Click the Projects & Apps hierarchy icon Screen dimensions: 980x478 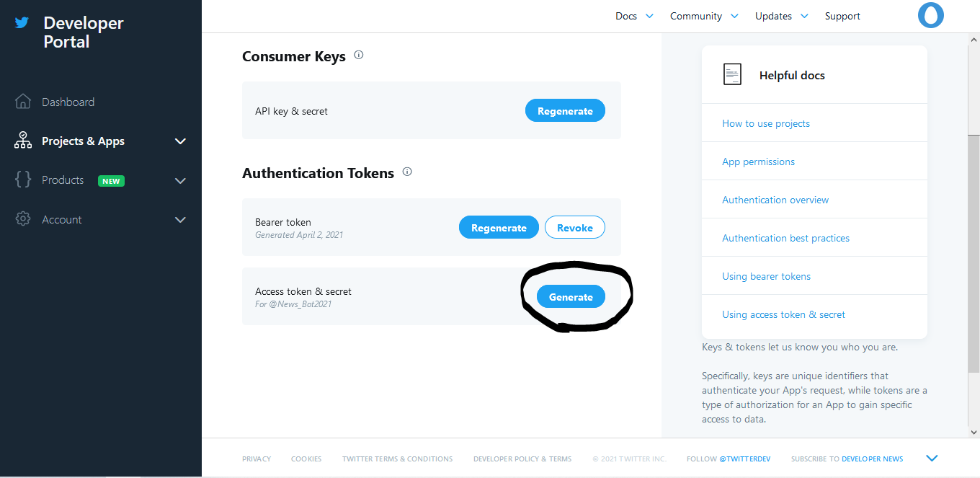[x=23, y=141]
